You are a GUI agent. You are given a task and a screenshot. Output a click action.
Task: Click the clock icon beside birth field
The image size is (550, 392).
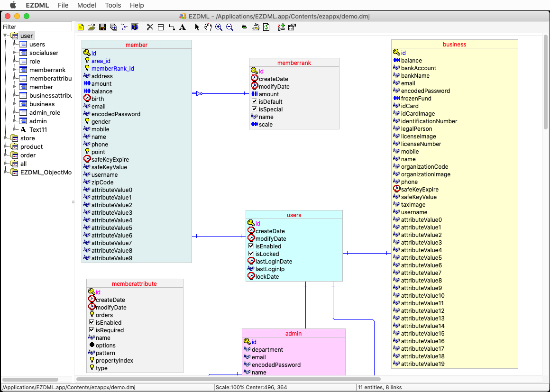[x=87, y=99]
